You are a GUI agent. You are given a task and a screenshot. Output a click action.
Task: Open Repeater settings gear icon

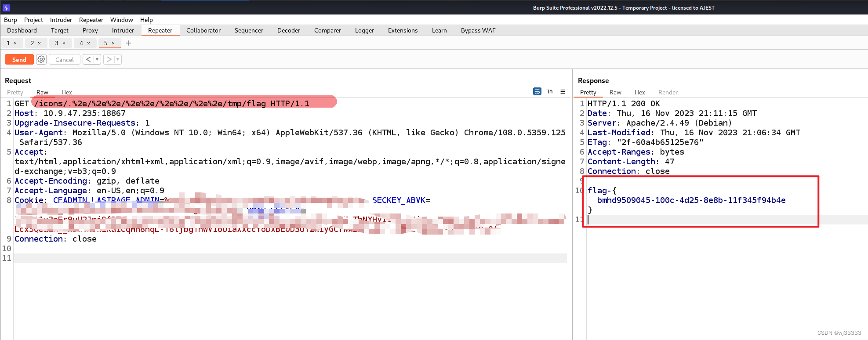click(x=41, y=59)
